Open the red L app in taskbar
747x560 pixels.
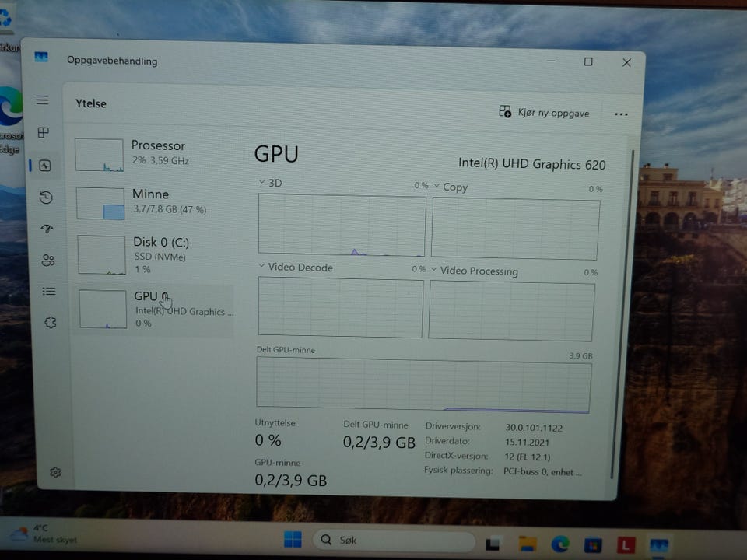pos(626,544)
